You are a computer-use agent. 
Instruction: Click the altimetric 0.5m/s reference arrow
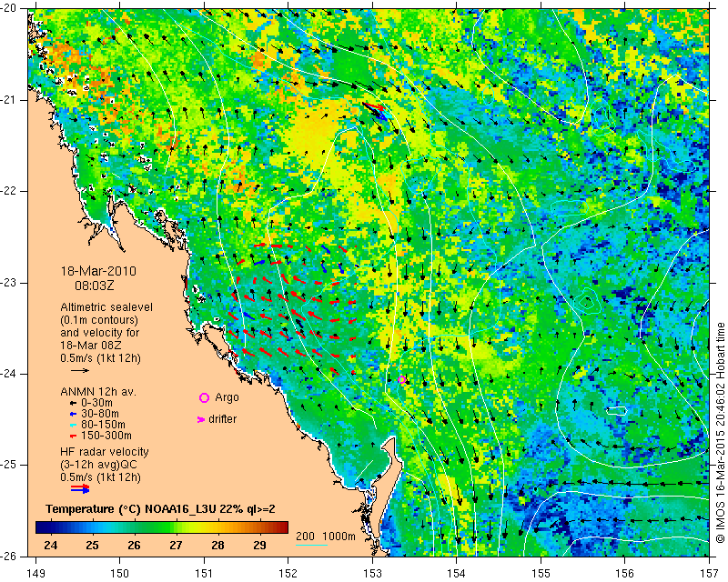[x=80, y=370]
